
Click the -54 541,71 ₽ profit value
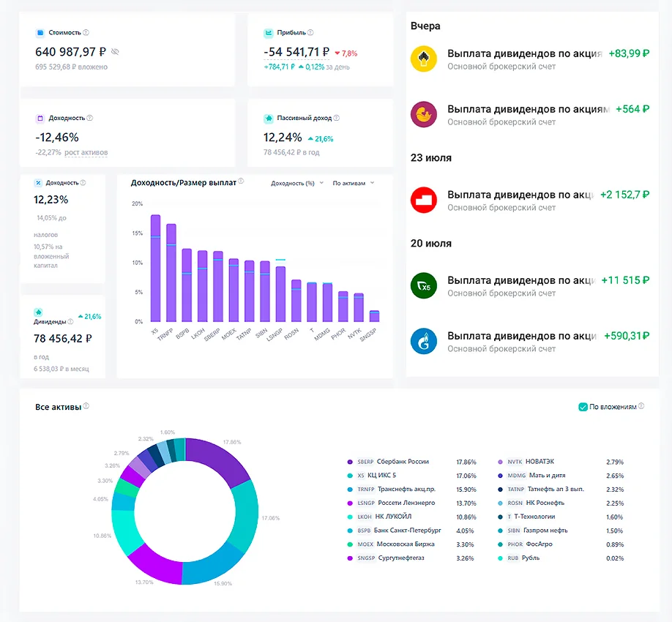(296, 52)
